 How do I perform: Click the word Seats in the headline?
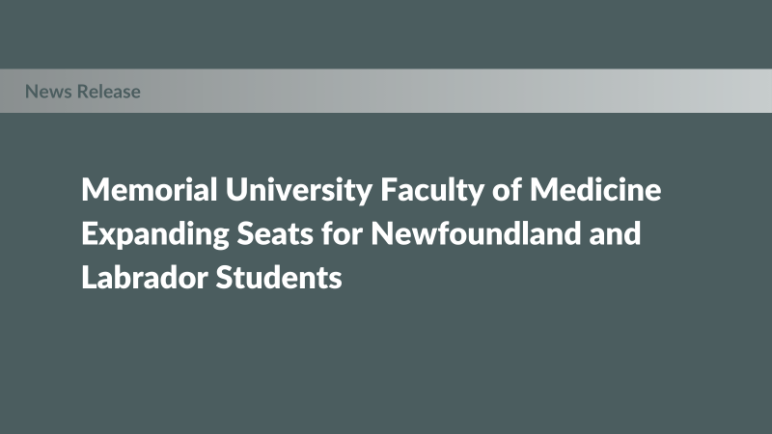(x=275, y=234)
